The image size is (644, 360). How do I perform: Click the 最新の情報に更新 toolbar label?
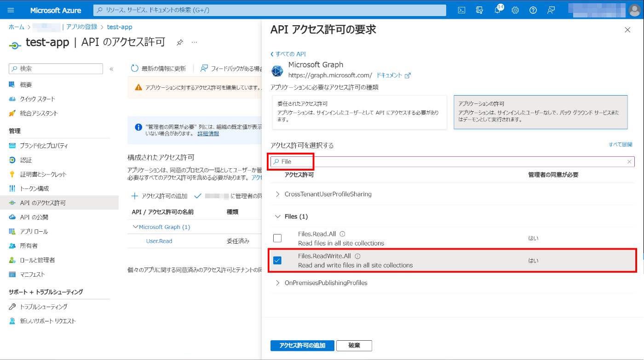tap(164, 69)
